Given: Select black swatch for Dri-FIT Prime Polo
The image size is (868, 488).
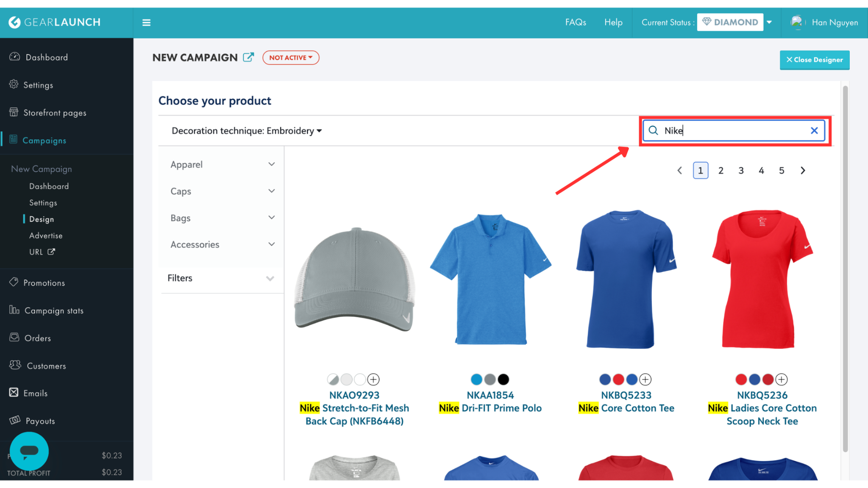Looking at the screenshot, I should (x=503, y=379).
